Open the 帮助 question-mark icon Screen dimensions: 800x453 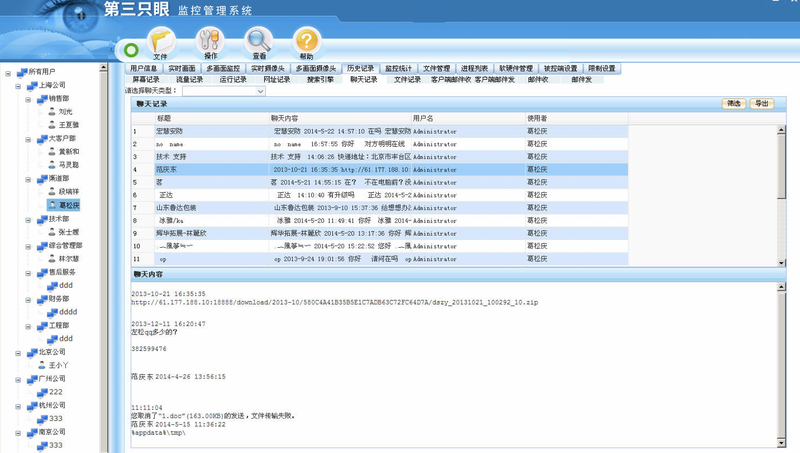point(307,43)
